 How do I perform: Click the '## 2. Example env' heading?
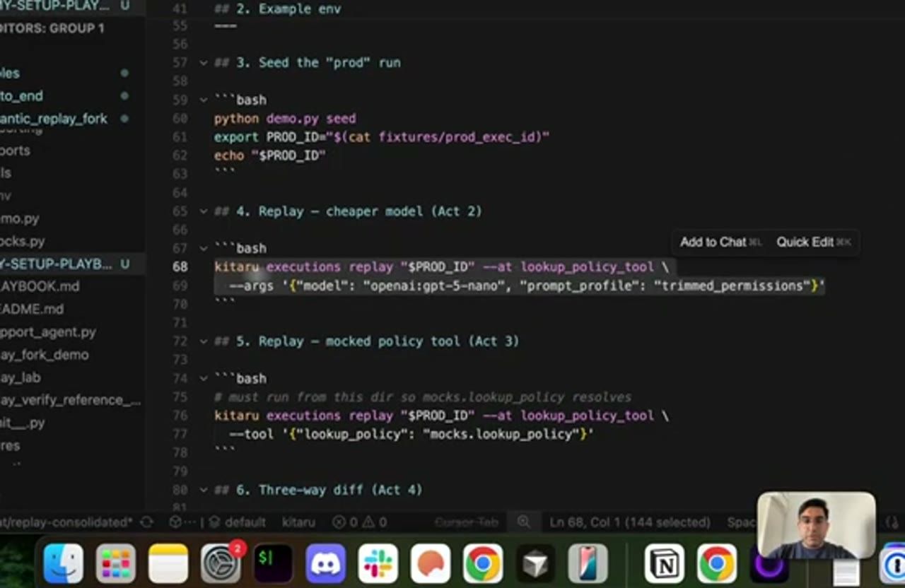[x=277, y=9]
